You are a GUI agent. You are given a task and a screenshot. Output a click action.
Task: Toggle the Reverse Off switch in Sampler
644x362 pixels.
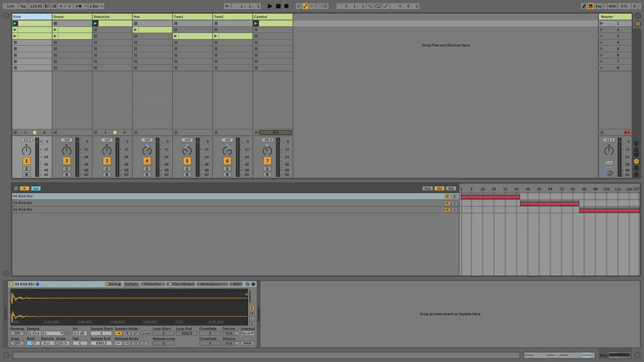(17, 334)
